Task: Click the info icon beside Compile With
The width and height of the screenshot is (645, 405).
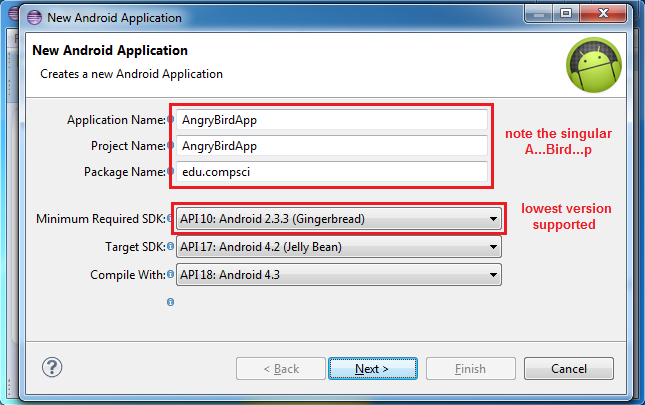Action: click(x=171, y=274)
